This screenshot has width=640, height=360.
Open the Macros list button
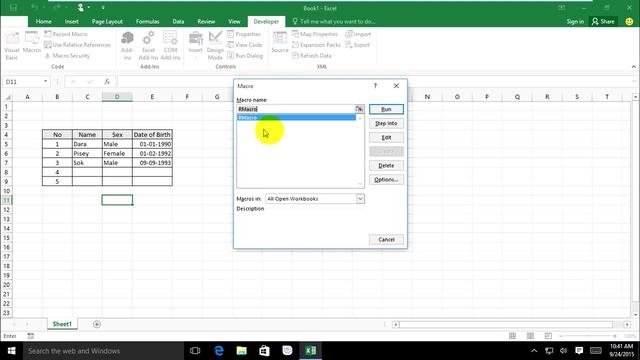coord(32,43)
